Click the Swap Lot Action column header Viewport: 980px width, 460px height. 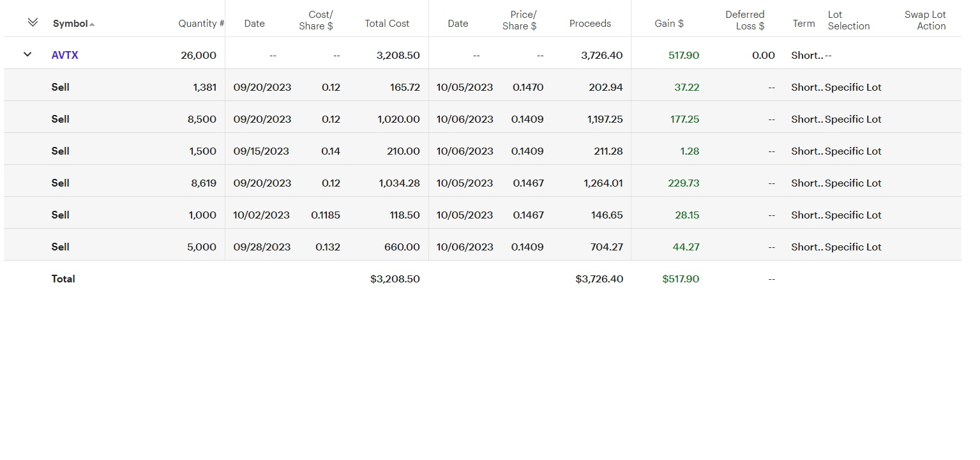coord(925,20)
